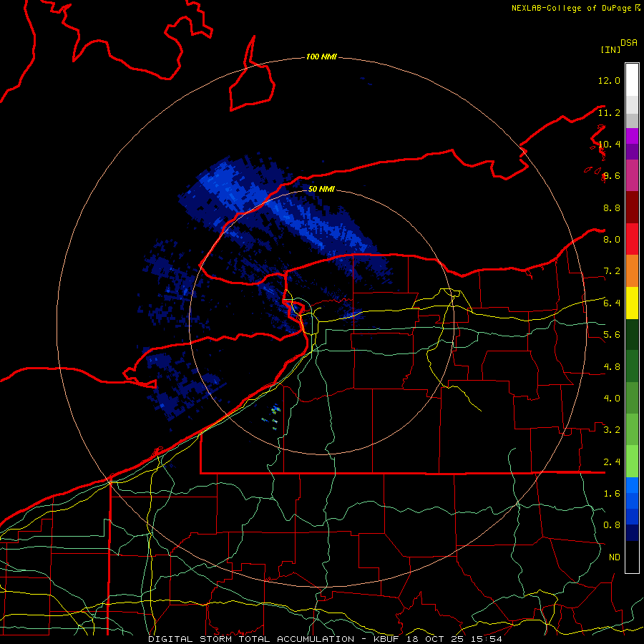Pick the dark red swatch beside 8.8
644x644 pixels.
(x=632, y=208)
